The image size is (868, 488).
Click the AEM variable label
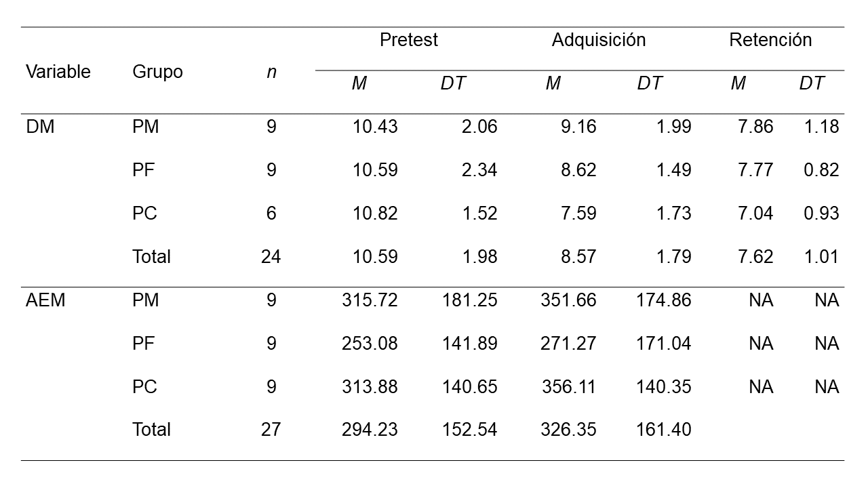tap(45, 300)
